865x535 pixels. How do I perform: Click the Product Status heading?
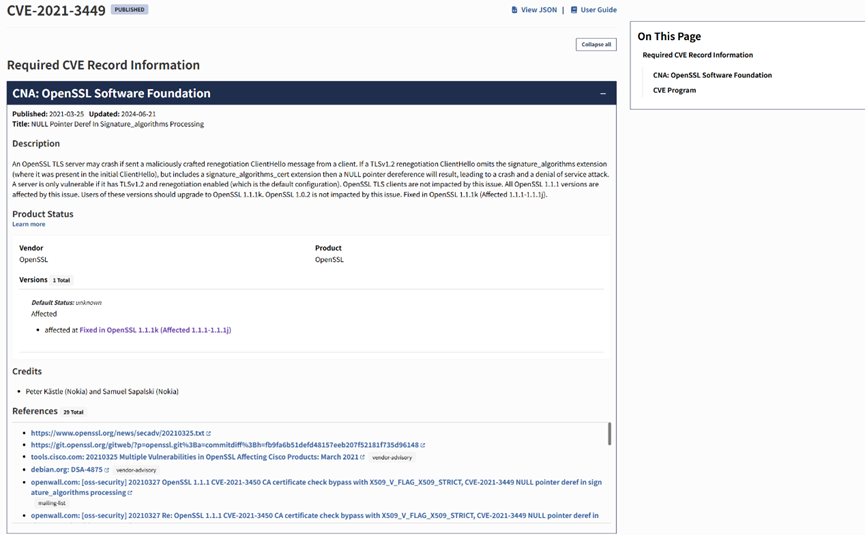(x=42, y=214)
